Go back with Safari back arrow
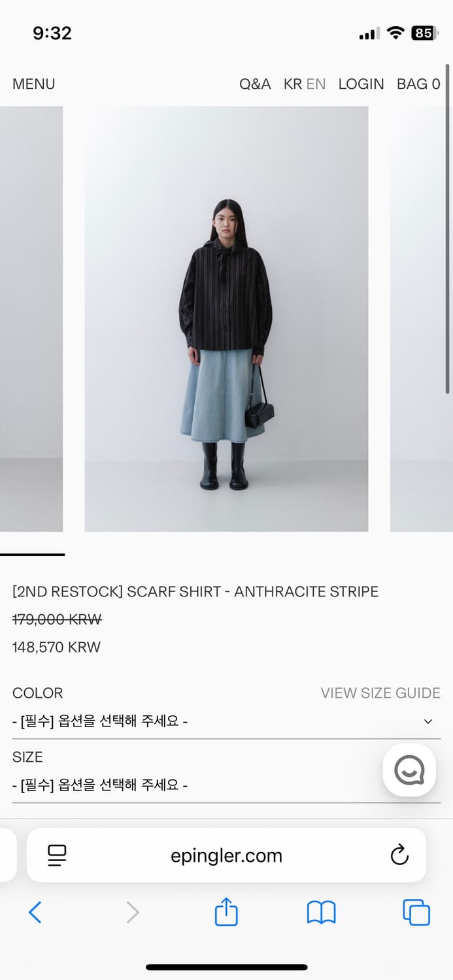The height and width of the screenshot is (980, 453). [35, 912]
